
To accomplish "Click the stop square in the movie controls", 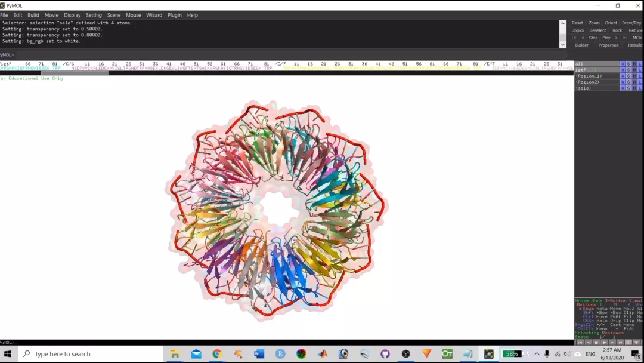I will coord(597,342).
